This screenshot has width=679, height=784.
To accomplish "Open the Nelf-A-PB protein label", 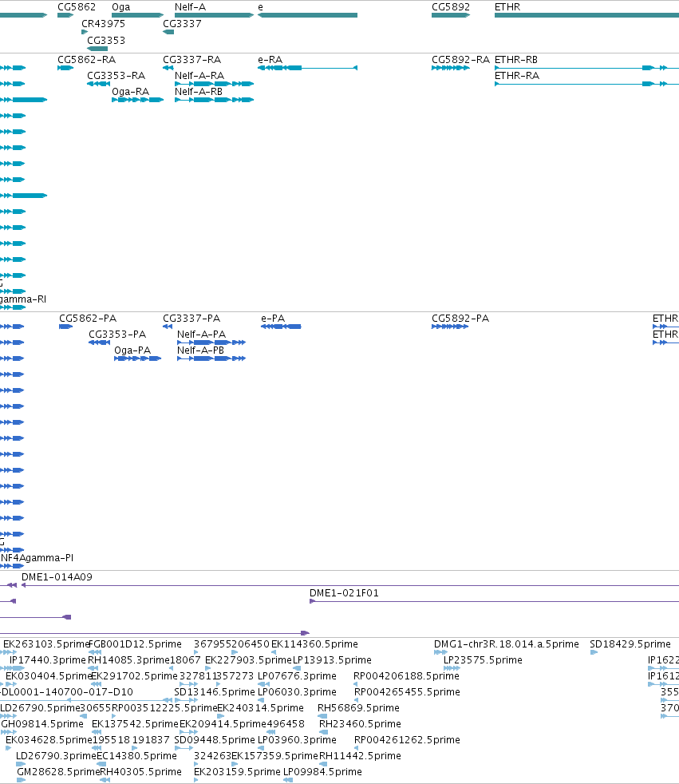I will click(200, 350).
